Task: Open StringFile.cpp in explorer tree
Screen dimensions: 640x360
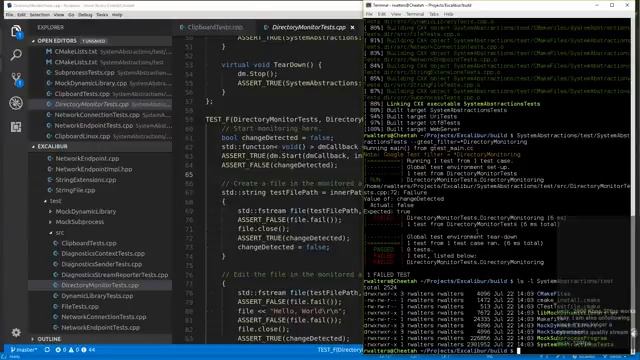Action: tap(75, 190)
